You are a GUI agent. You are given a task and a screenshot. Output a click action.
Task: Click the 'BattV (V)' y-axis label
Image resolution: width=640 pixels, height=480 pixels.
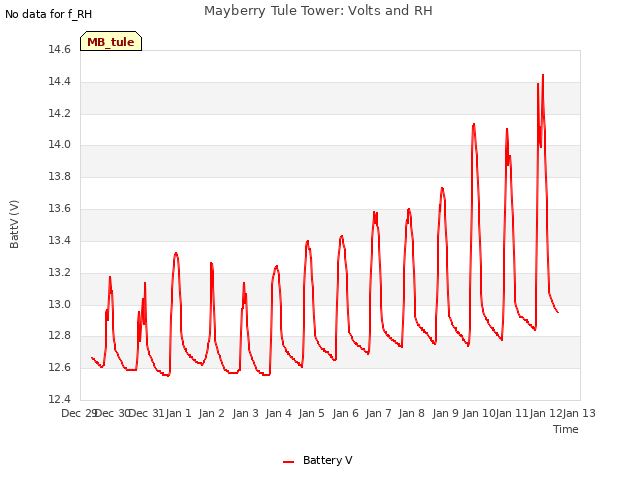[x=14, y=224]
